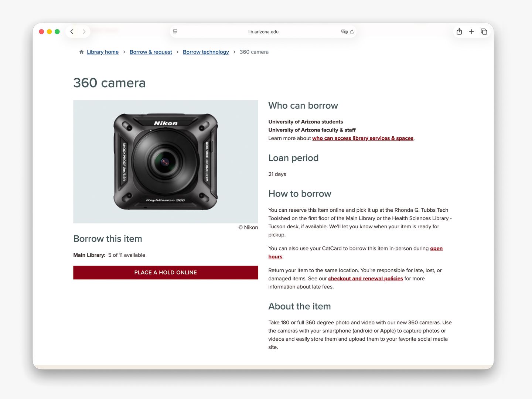The height and width of the screenshot is (399, 532).
Task: Open the 'who can access library services & spaces' link
Action: click(x=363, y=138)
